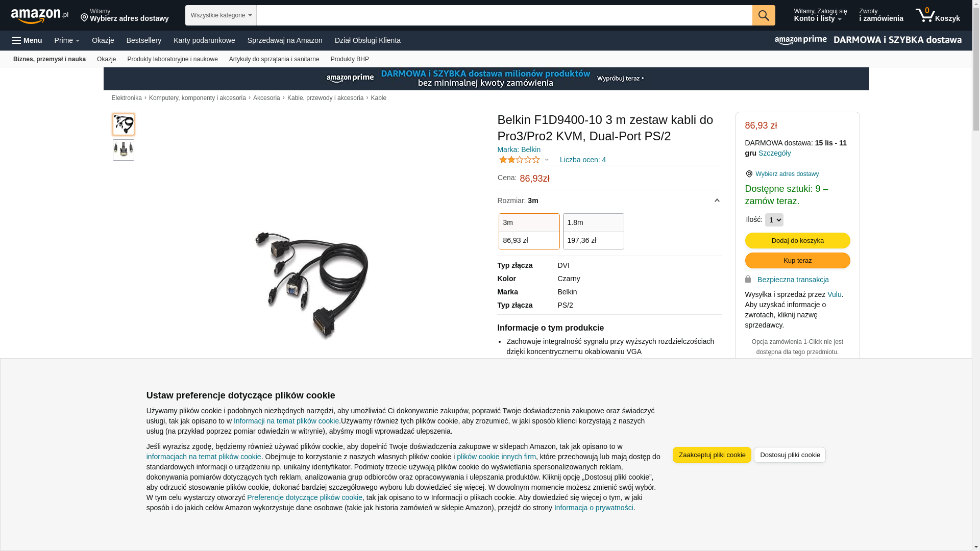Click the Dodaj do koszyka button
Image resolution: width=980 pixels, height=551 pixels.
pyautogui.click(x=798, y=240)
